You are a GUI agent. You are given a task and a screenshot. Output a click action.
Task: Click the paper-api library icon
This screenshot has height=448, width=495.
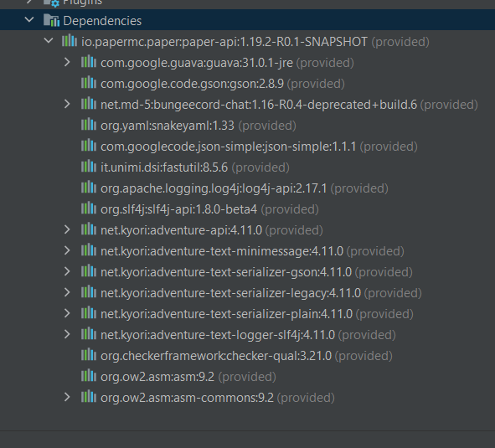70,41
